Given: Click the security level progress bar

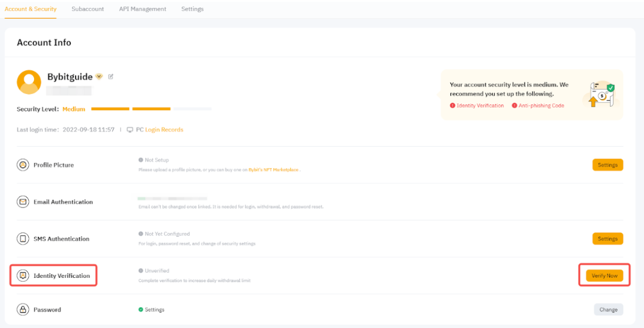Looking at the screenshot, I should click(151, 109).
